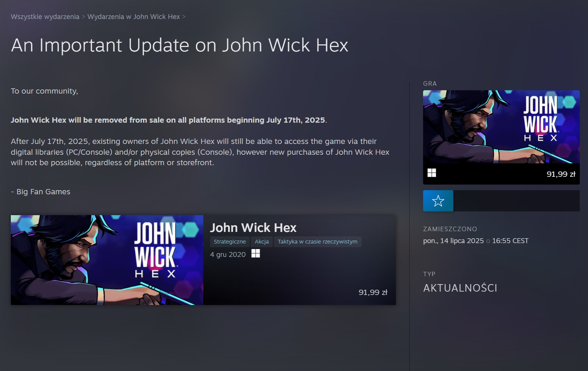Click the star follow icon button
The width and height of the screenshot is (588, 371).
[x=438, y=201]
